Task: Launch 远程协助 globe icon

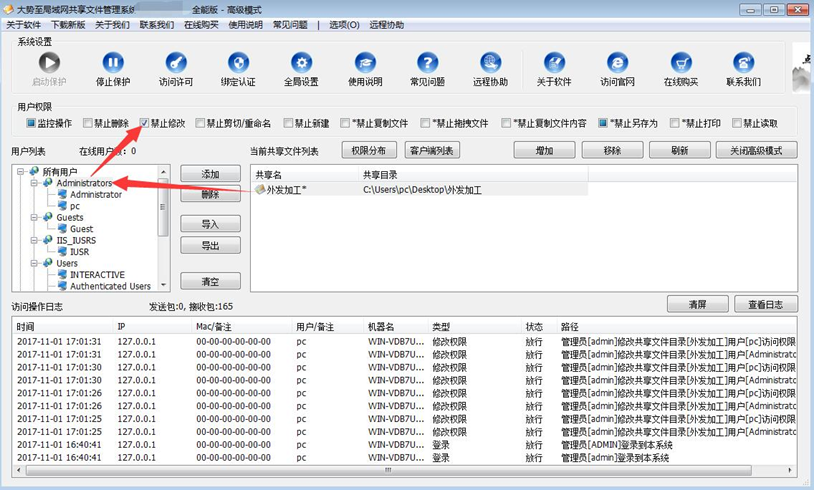Action: click(x=491, y=63)
